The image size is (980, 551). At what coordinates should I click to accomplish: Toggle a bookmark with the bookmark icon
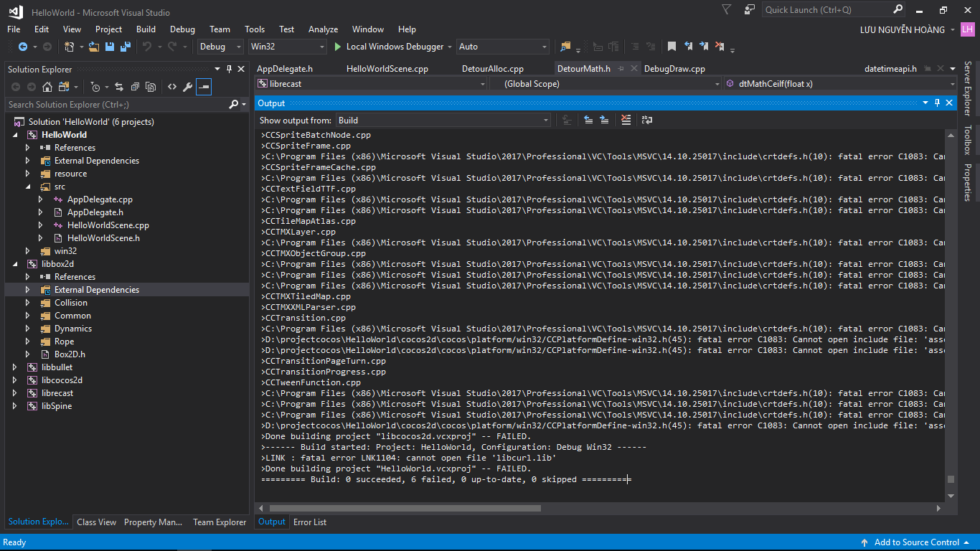click(672, 47)
